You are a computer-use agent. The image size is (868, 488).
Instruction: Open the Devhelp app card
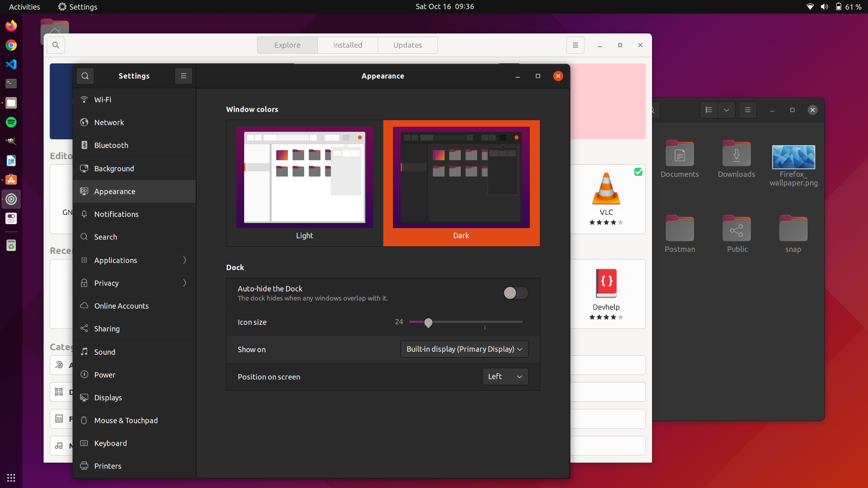tap(606, 294)
